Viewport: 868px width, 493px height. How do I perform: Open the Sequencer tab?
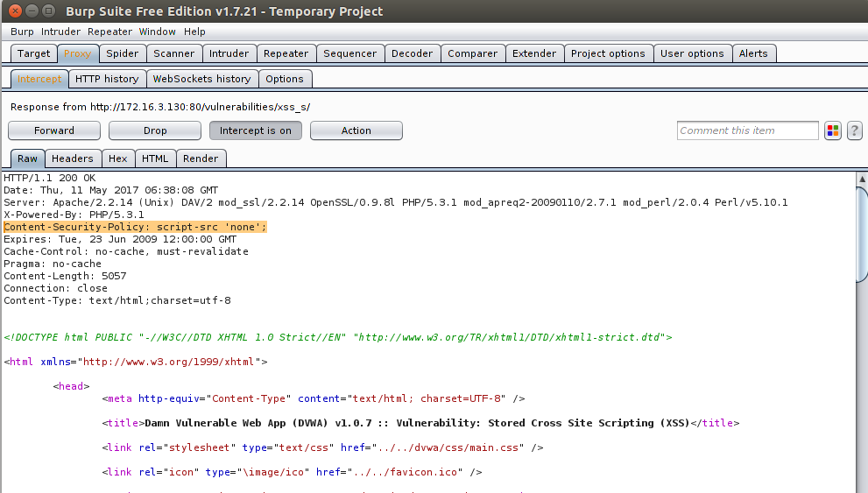(349, 53)
